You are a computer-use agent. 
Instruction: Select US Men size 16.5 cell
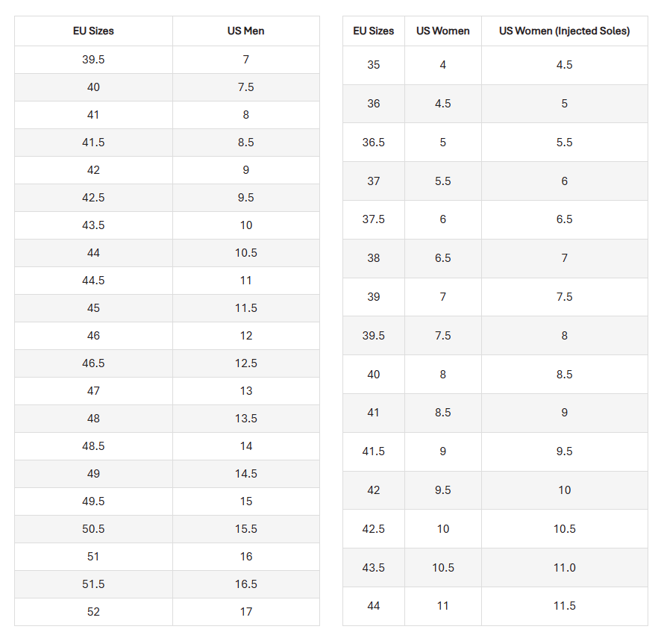(x=245, y=584)
